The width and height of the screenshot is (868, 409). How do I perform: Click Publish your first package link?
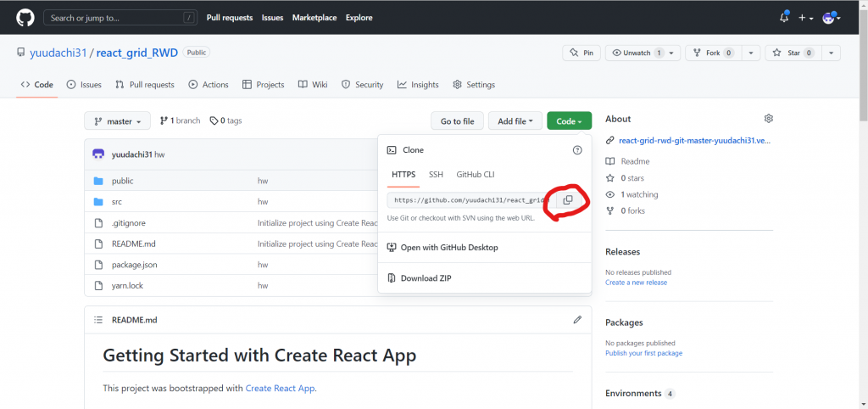point(644,353)
